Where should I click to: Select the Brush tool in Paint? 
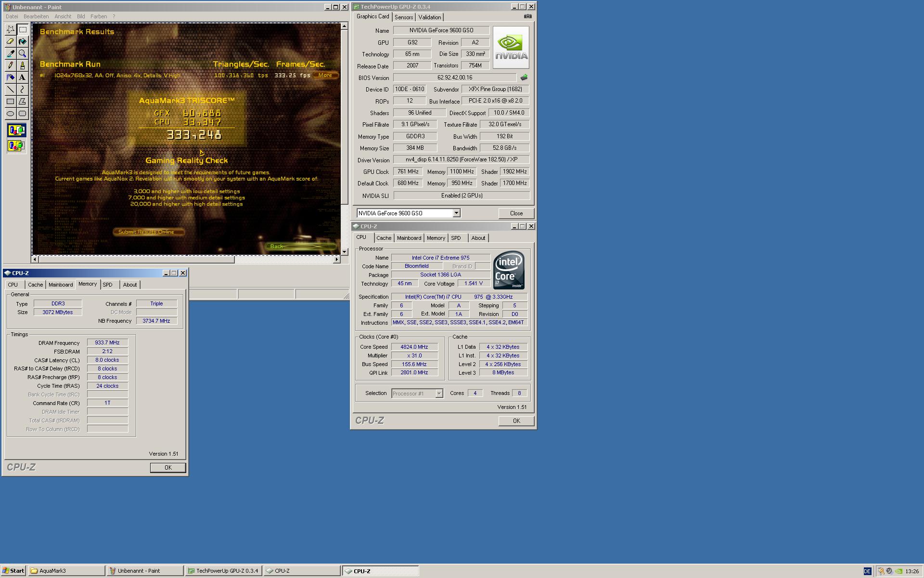[x=22, y=66]
